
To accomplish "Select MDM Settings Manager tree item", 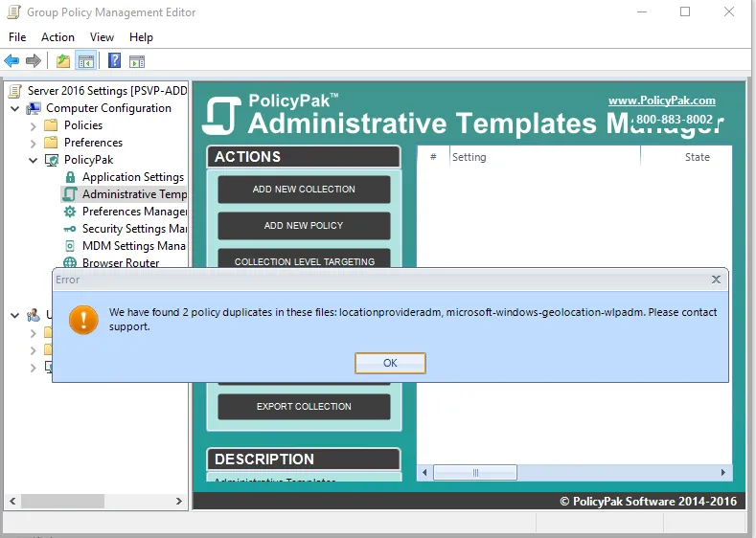I will [x=133, y=246].
